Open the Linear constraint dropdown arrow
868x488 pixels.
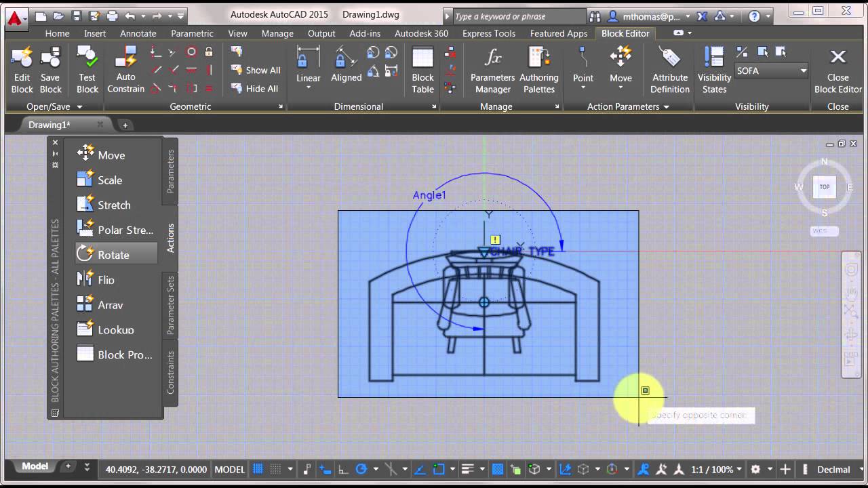[308, 88]
